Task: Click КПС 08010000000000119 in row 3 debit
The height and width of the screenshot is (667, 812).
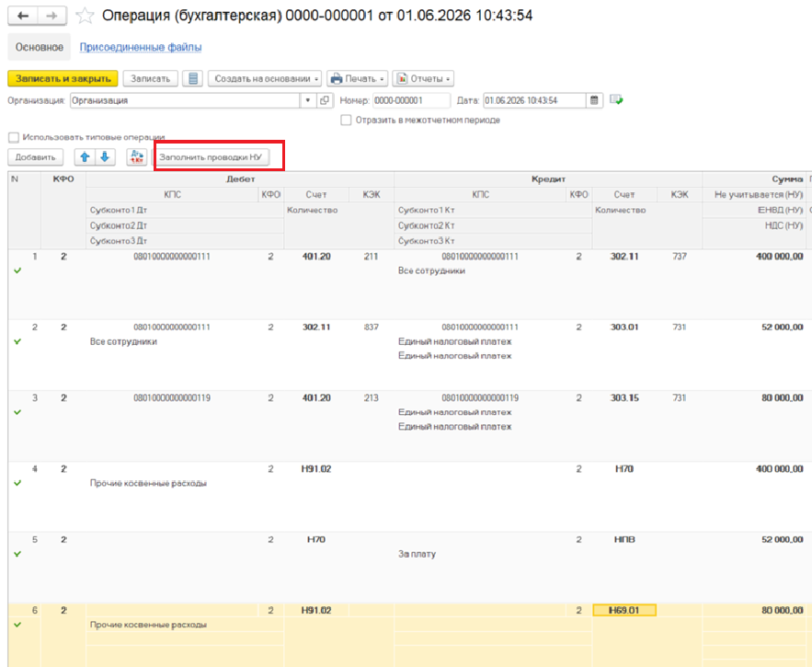Action: tap(172, 398)
